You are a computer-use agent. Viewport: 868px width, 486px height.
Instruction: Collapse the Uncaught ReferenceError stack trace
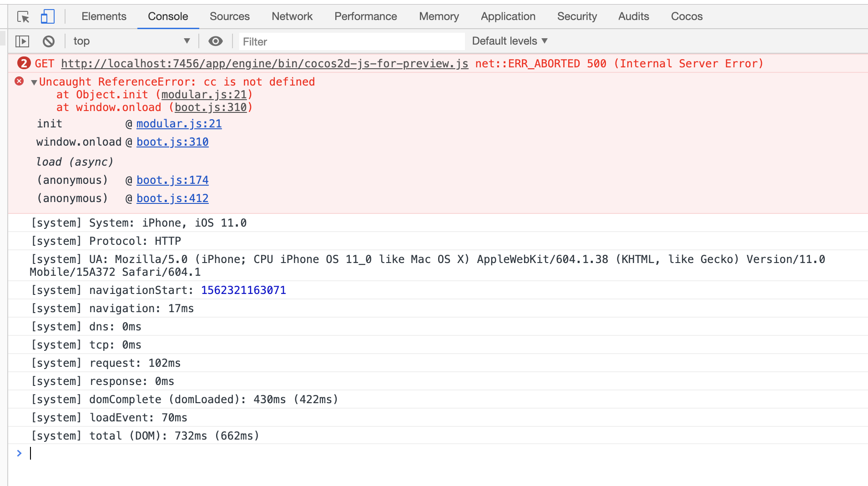[34, 82]
